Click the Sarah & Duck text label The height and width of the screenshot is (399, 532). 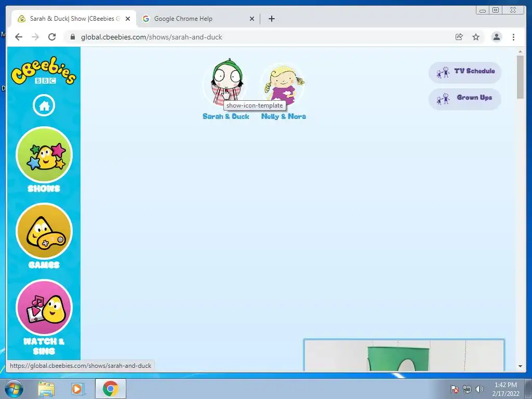pos(225,116)
